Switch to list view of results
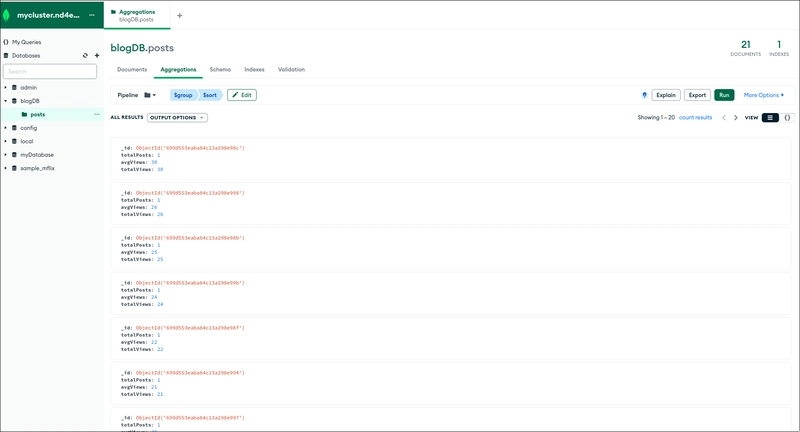800x432 pixels. [x=770, y=118]
